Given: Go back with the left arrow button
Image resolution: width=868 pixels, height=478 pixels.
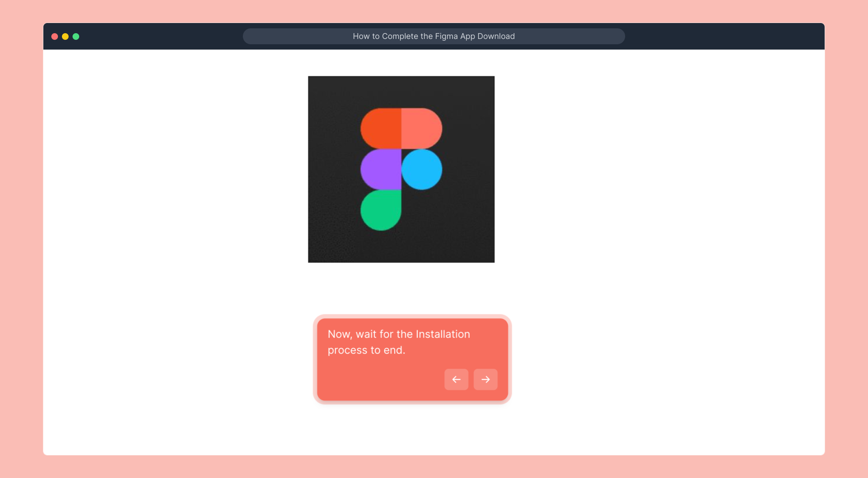Looking at the screenshot, I should [x=456, y=379].
